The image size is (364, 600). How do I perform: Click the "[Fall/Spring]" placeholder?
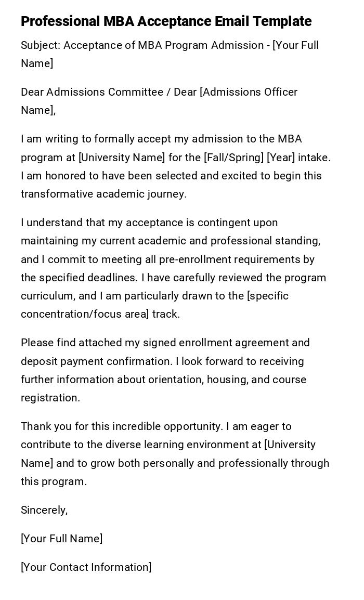click(233, 157)
